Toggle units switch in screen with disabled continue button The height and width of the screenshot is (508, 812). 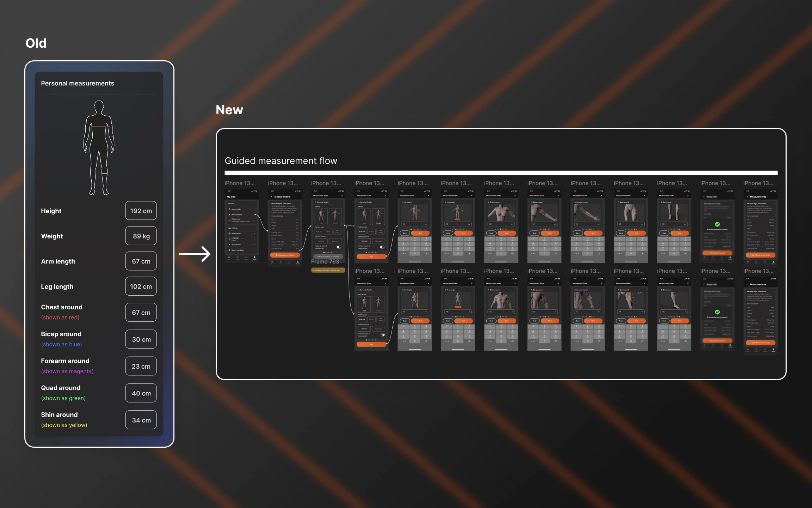click(x=339, y=247)
